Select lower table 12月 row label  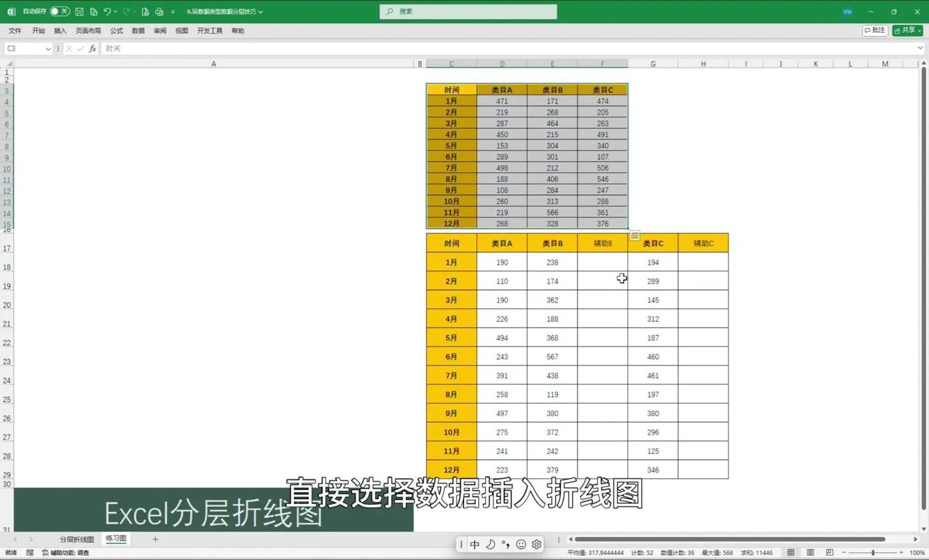click(452, 470)
